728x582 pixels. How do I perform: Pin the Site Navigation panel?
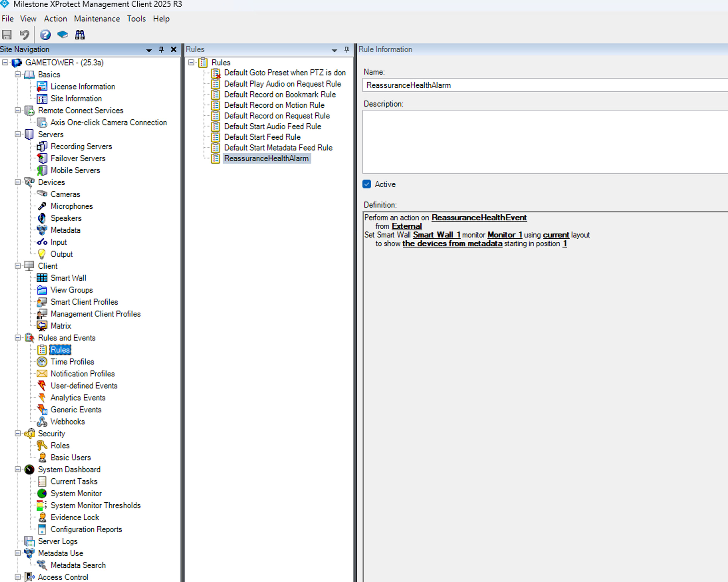pos(162,49)
